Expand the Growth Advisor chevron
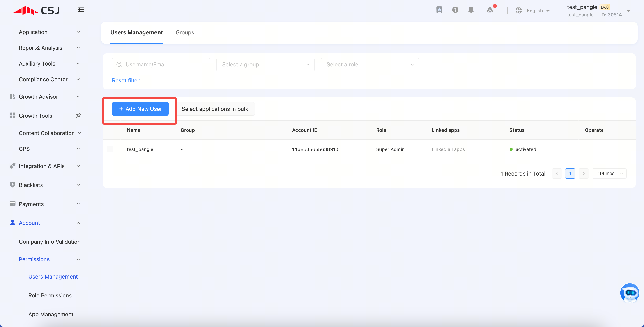644x327 pixels. (x=78, y=97)
